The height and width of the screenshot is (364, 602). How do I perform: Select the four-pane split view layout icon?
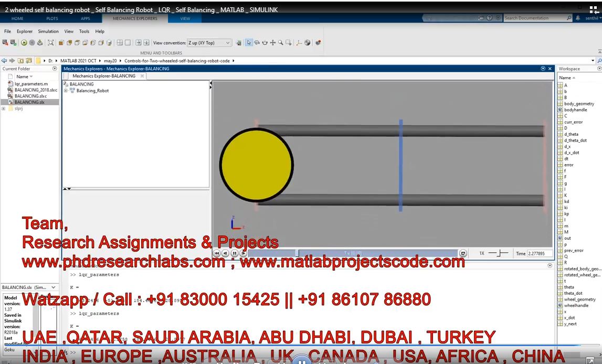(120, 42)
